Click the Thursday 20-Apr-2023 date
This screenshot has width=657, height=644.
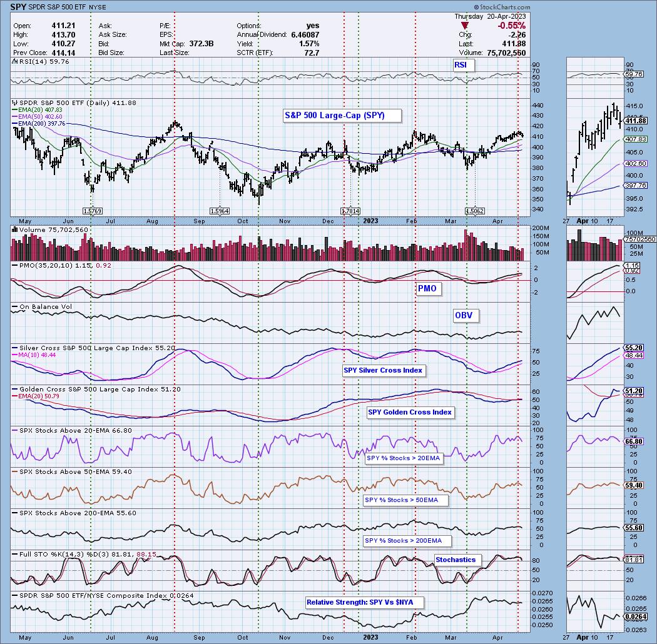click(490, 17)
